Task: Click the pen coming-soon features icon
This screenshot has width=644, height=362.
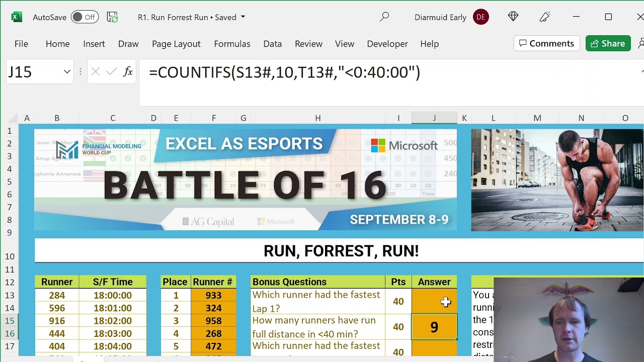Action: pyautogui.click(x=544, y=17)
